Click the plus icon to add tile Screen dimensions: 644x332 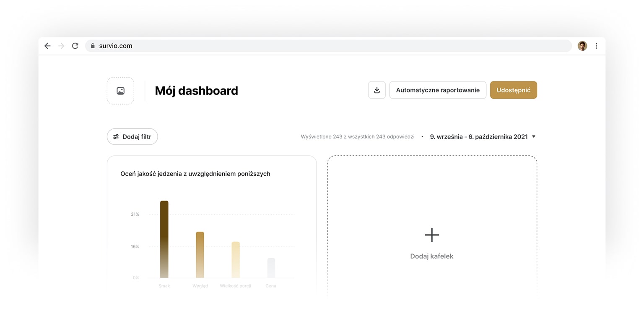pos(431,235)
